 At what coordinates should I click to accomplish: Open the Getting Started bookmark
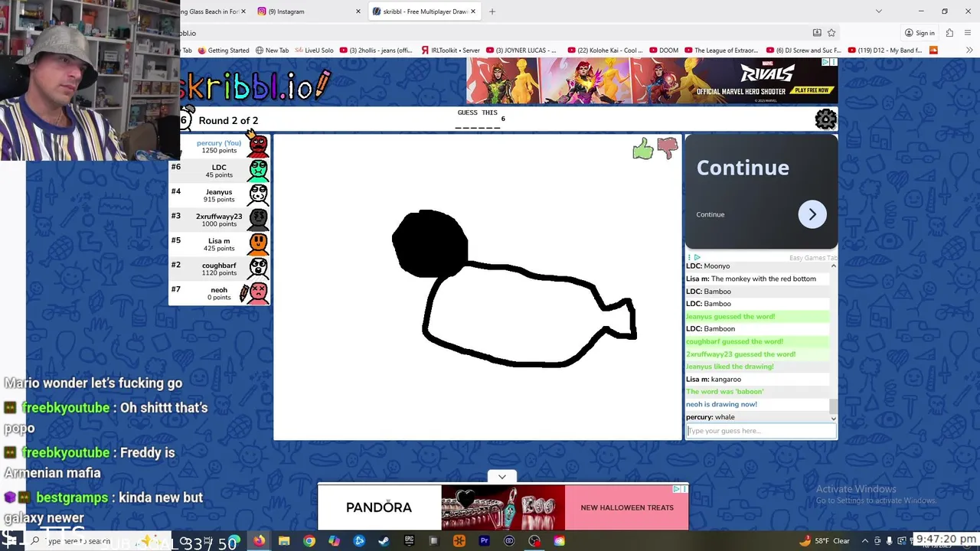coord(223,51)
